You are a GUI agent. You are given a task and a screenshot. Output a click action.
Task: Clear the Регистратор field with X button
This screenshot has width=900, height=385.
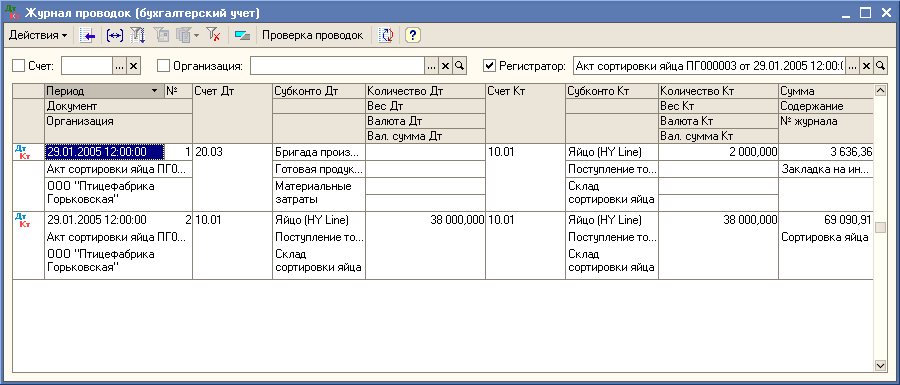tap(867, 66)
